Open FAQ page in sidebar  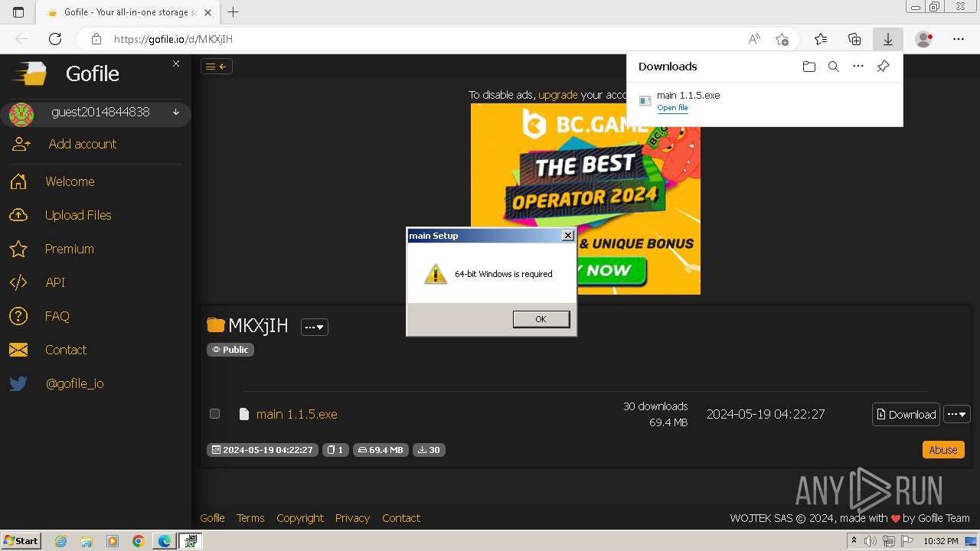click(x=57, y=316)
